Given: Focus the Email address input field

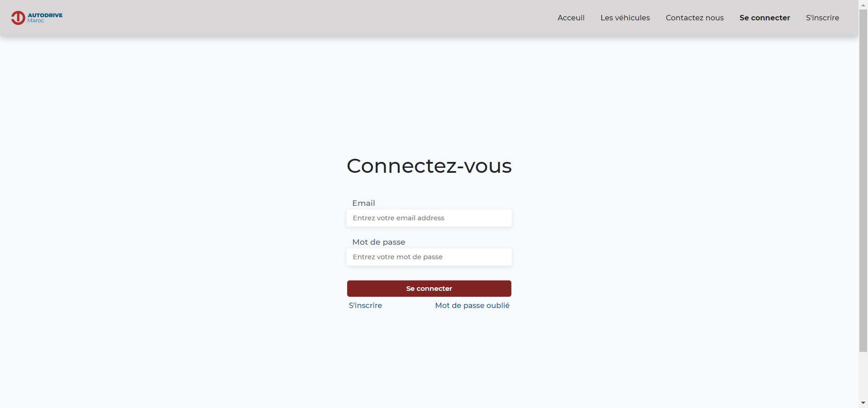Looking at the screenshot, I should click(x=429, y=218).
